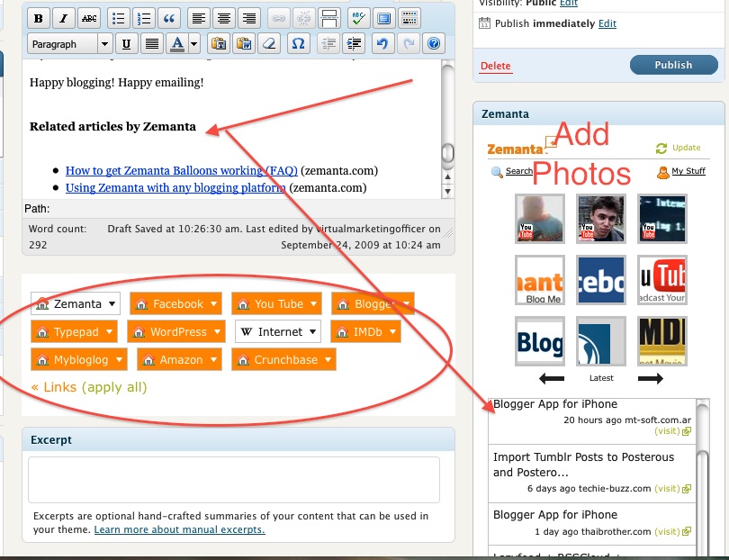Open the Mybloglog link dropdown
Screen dimensions: 729x560
(x=79, y=359)
